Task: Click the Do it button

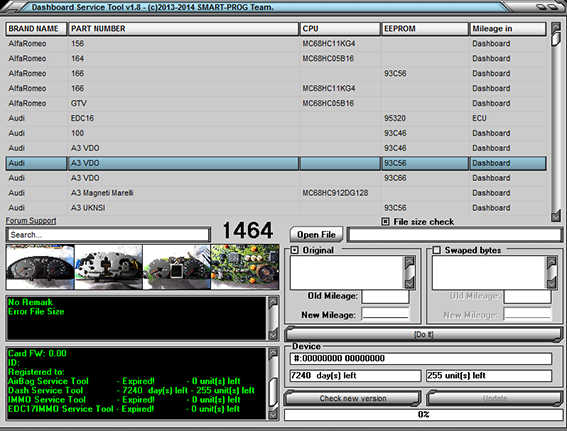Action: tap(423, 334)
